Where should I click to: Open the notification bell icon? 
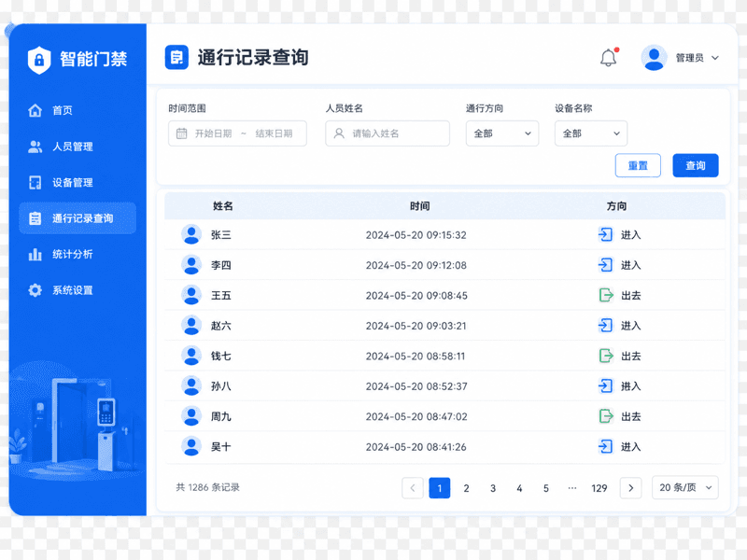point(609,58)
